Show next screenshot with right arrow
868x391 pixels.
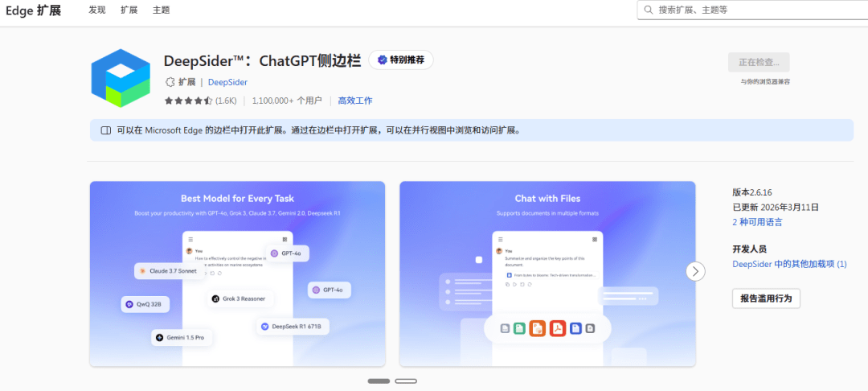(695, 271)
